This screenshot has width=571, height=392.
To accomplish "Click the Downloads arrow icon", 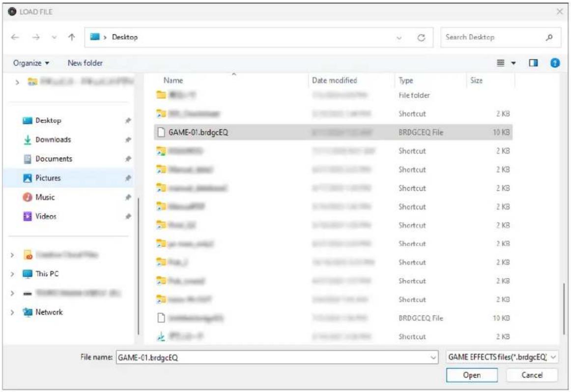I will coord(28,140).
